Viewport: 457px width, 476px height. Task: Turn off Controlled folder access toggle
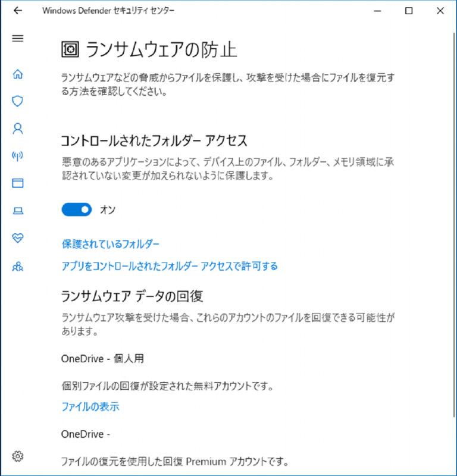[x=77, y=209]
